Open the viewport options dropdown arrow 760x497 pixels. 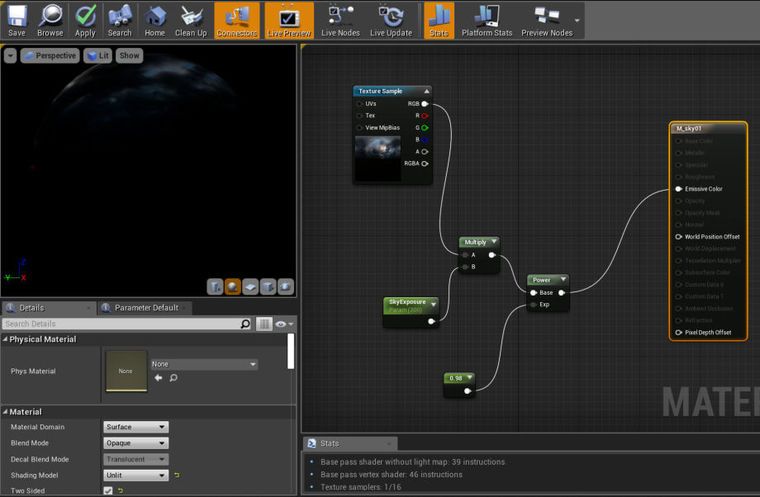[10, 56]
